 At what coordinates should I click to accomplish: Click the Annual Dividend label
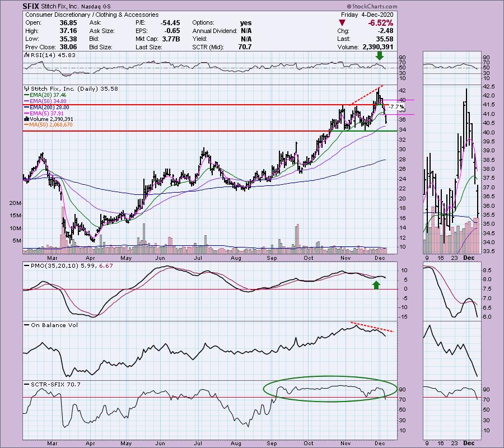(x=214, y=31)
